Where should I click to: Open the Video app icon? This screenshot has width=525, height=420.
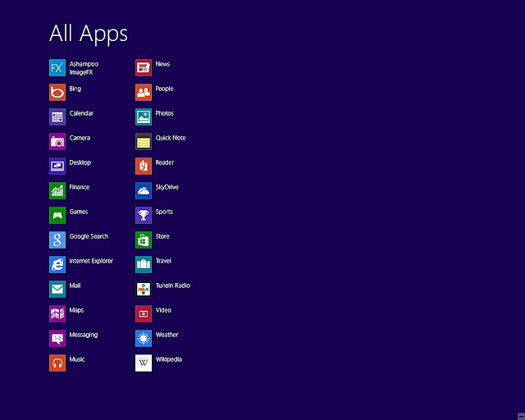click(144, 314)
